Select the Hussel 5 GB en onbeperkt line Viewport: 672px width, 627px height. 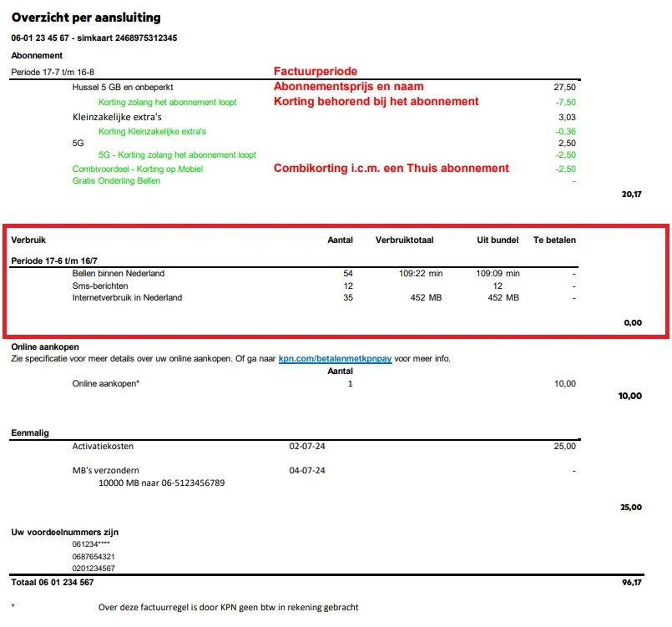pyautogui.click(x=124, y=86)
